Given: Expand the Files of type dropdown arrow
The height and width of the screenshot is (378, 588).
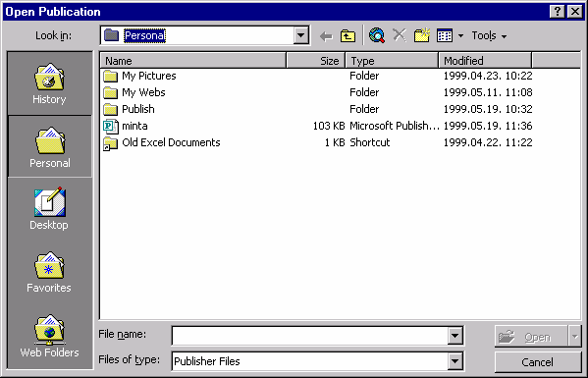Looking at the screenshot, I should 454,361.
